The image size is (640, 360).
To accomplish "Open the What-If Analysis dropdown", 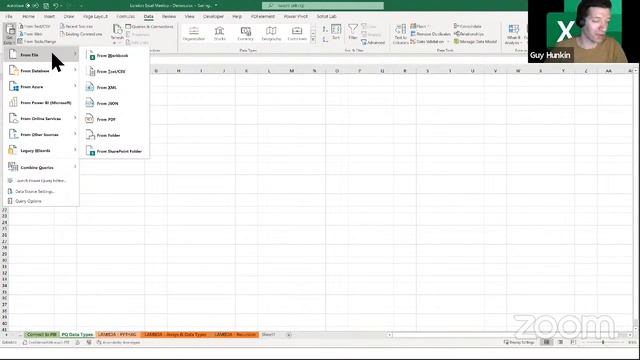I will point(513,34).
